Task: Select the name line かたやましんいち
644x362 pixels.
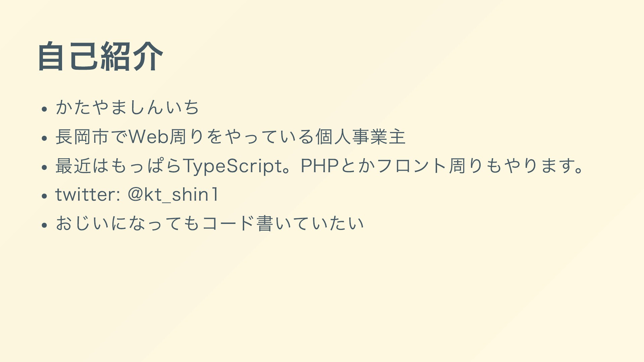Action: 127,107
